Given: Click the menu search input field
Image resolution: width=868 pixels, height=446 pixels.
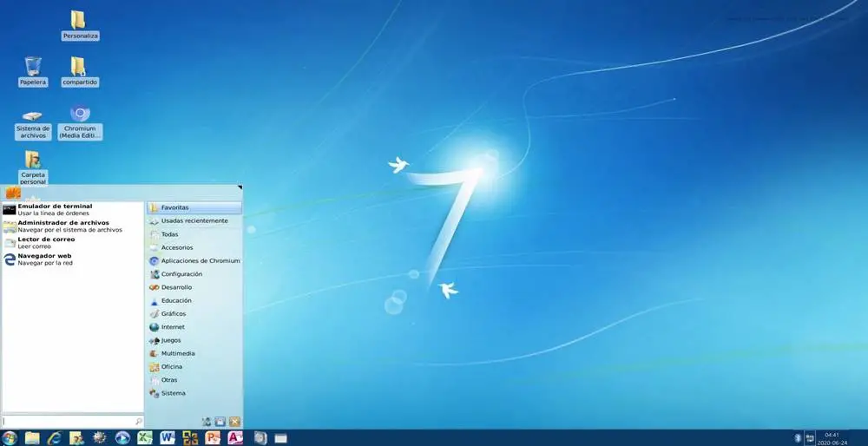Looking at the screenshot, I should [x=73, y=422].
